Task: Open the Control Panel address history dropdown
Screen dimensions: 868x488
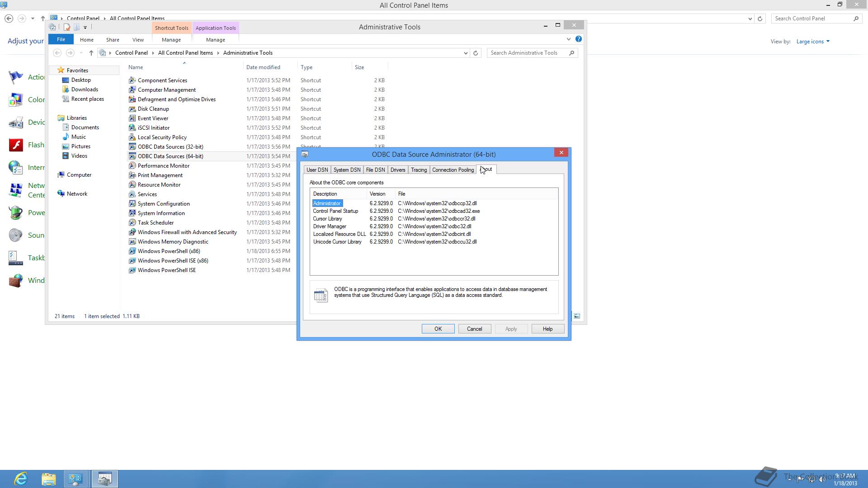Action: (750, 19)
